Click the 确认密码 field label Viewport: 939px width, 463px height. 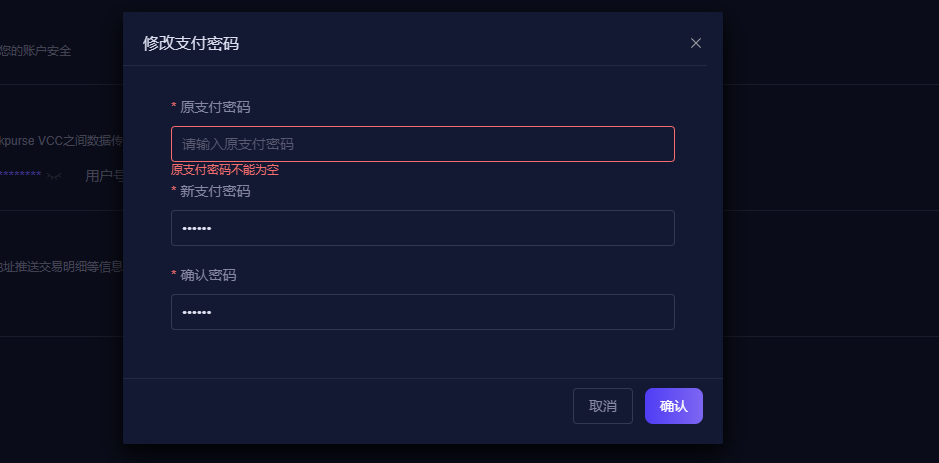(x=208, y=276)
